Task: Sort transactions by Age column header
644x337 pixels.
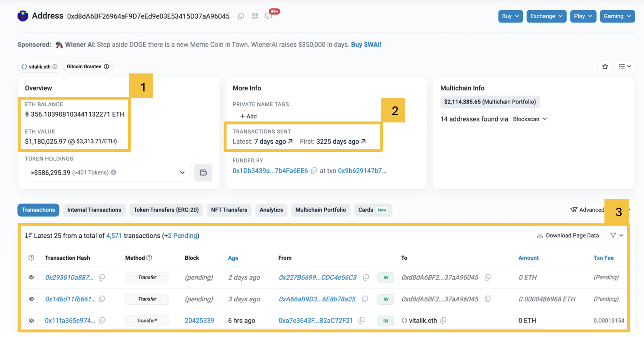Action: coord(233,258)
